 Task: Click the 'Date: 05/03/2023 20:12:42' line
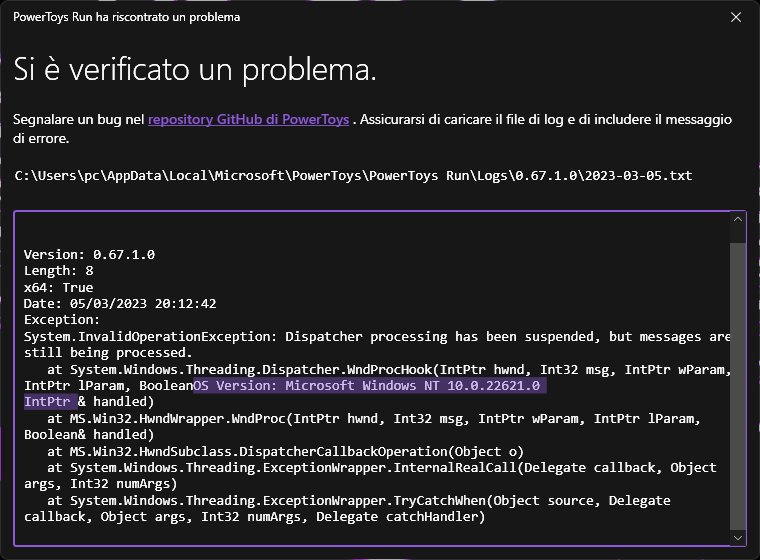(120, 304)
